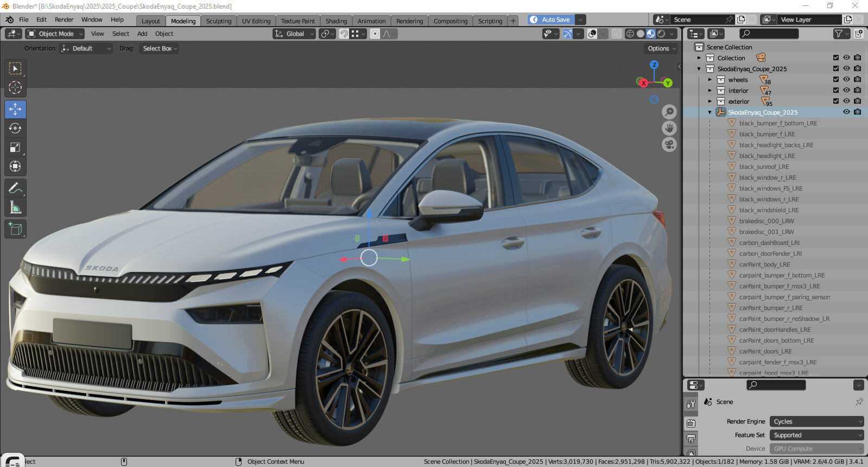The width and height of the screenshot is (868, 467).
Task: Switch to the UV Editing workspace tab
Action: click(256, 21)
